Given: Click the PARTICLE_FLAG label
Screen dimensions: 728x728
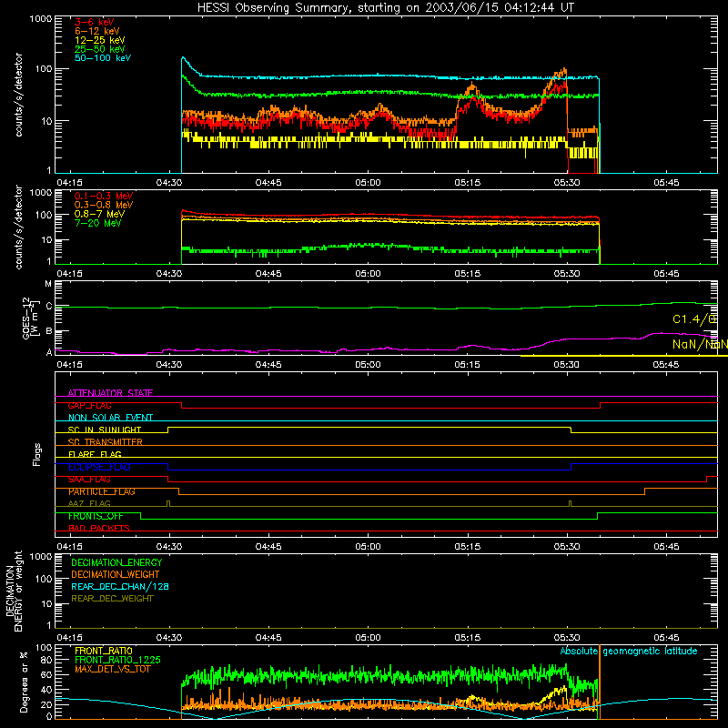Looking at the screenshot, I should (x=102, y=491).
